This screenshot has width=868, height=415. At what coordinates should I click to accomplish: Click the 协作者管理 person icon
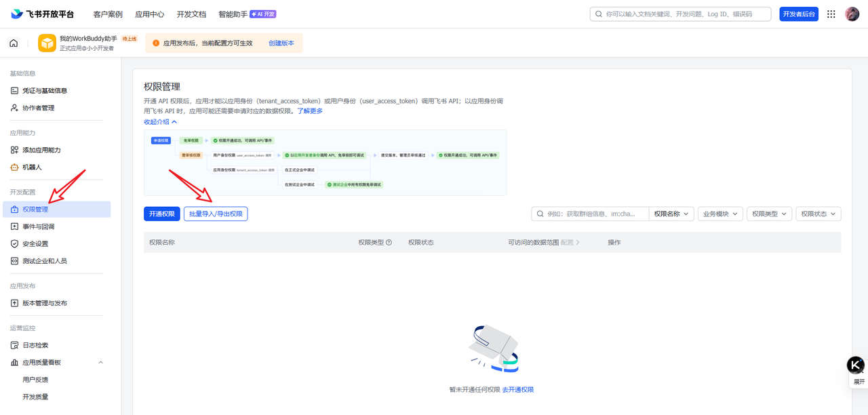[14, 108]
